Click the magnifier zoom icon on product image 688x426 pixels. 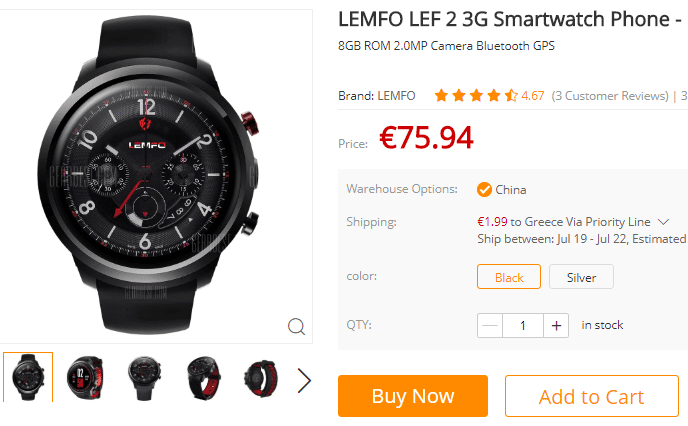pyautogui.click(x=296, y=326)
